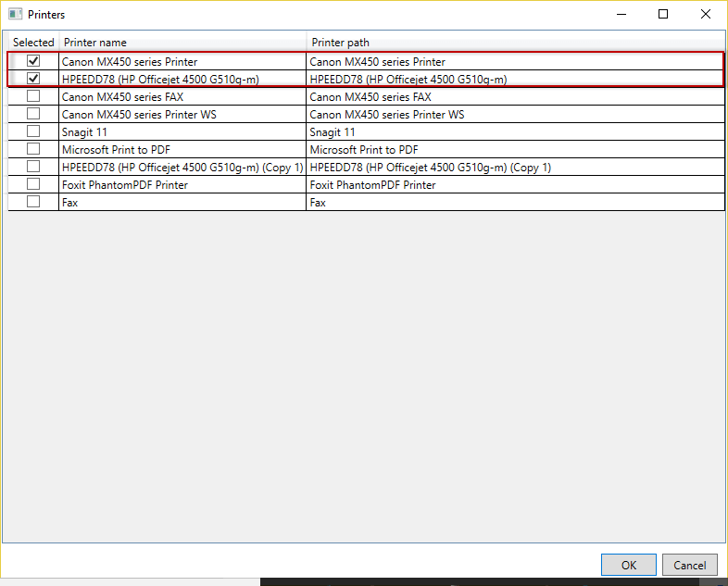The height and width of the screenshot is (586, 728).
Task: Click printer path 'Canon MX450 series Printer'
Action: pos(378,62)
